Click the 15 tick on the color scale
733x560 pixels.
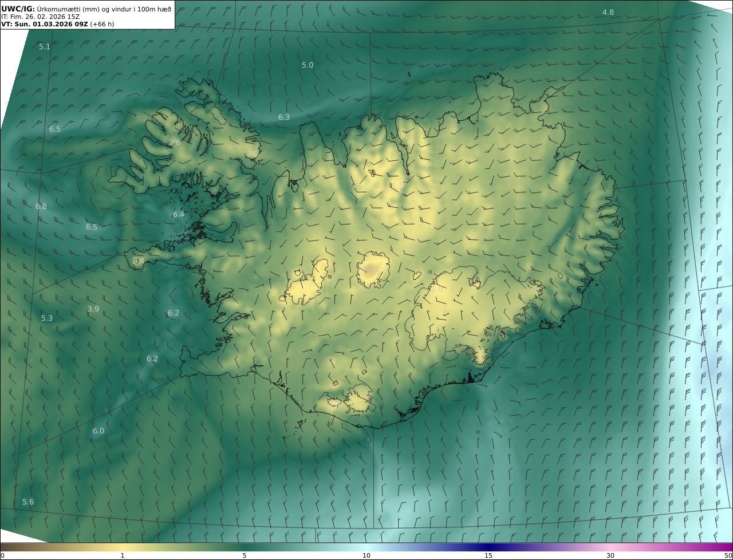click(x=488, y=555)
